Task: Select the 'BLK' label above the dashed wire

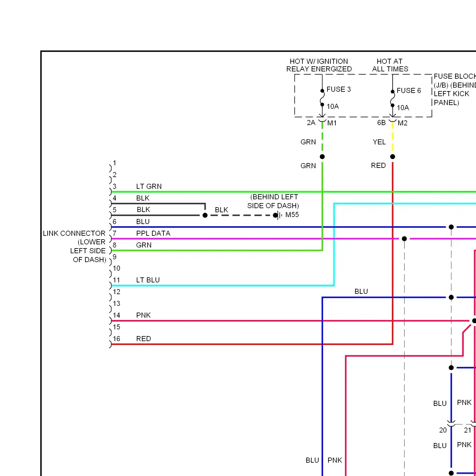Action: tap(221, 210)
